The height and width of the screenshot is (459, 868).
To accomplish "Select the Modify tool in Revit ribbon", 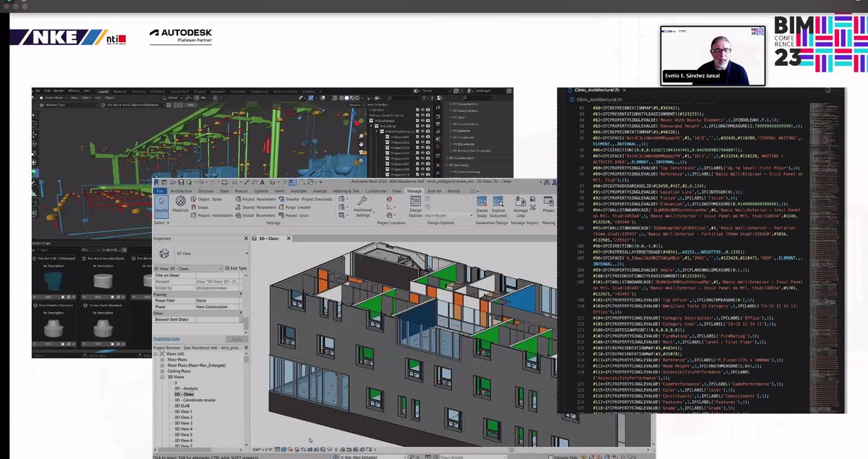I will click(161, 206).
